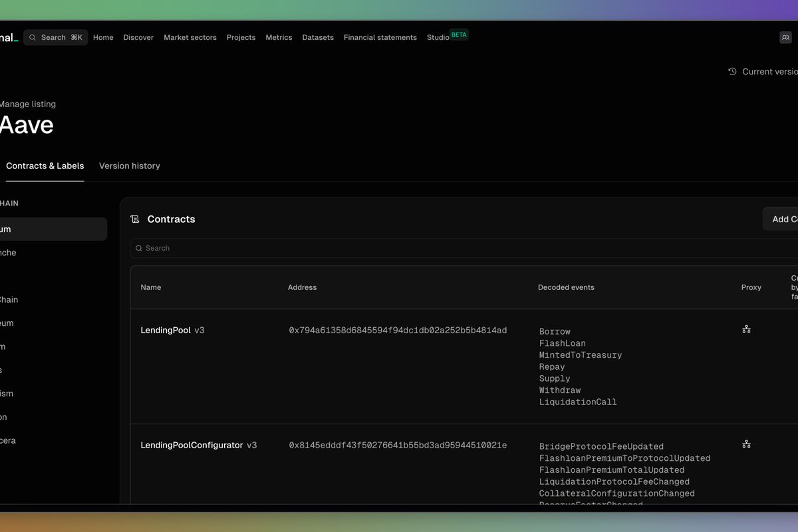This screenshot has height=532, width=798.
Task: Open Datasets in top navigation
Action: (318, 37)
